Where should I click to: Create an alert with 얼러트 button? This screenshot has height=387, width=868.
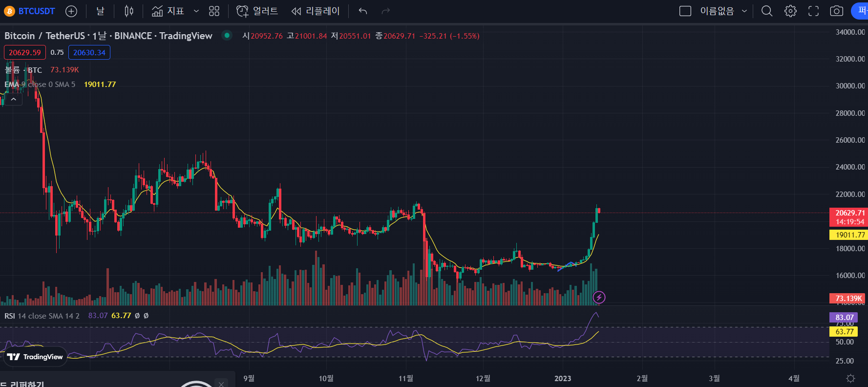pos(257,11)
